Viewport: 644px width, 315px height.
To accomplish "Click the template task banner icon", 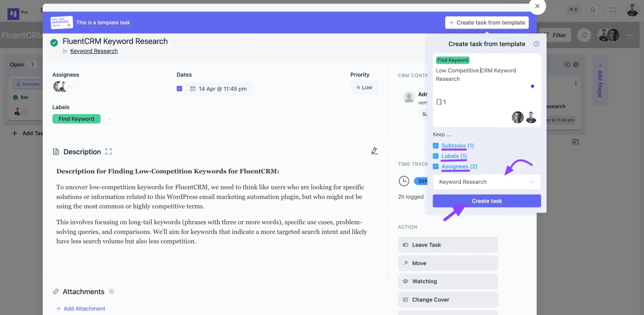I will (62, 23).
